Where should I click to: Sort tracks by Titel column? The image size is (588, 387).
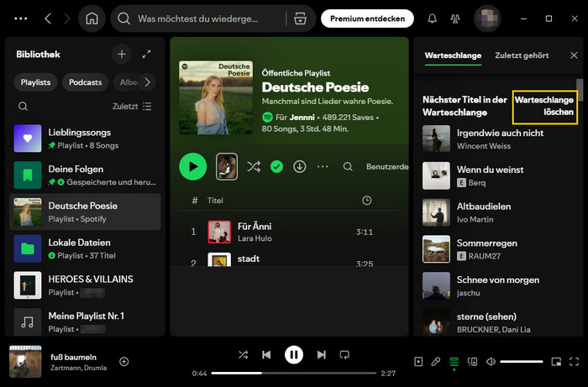tap(215, 201)
